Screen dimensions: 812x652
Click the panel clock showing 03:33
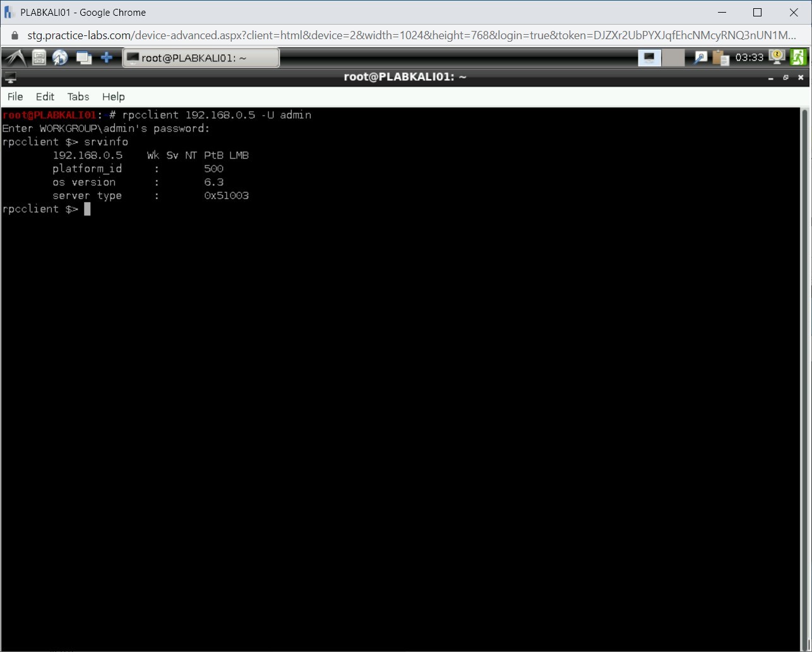749,57
